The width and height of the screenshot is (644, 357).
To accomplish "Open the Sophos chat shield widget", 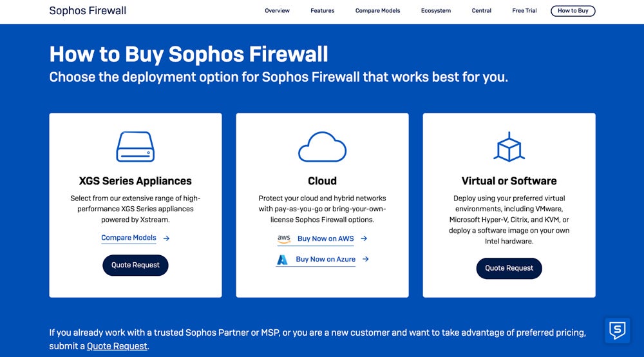I will pyautogui.click(x=618, y=331).
